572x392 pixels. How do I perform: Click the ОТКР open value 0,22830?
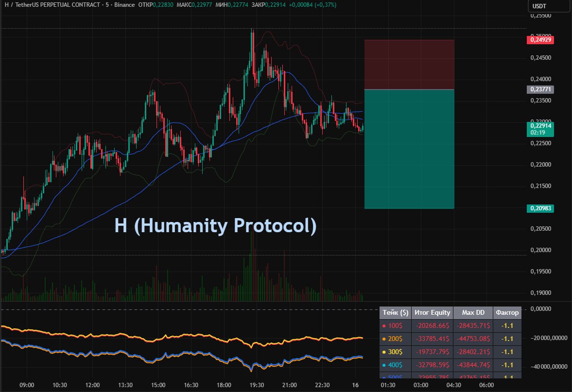(x=163, y=5)
